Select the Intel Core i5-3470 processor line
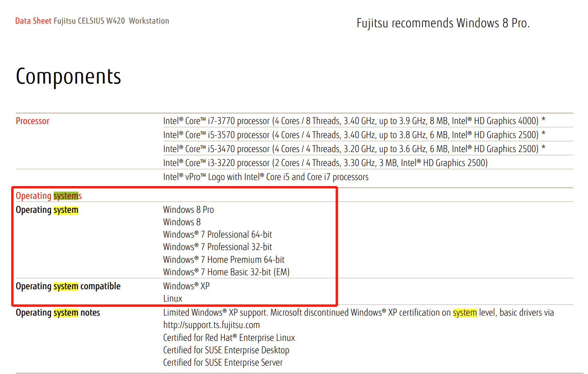 tap(354, 149)
